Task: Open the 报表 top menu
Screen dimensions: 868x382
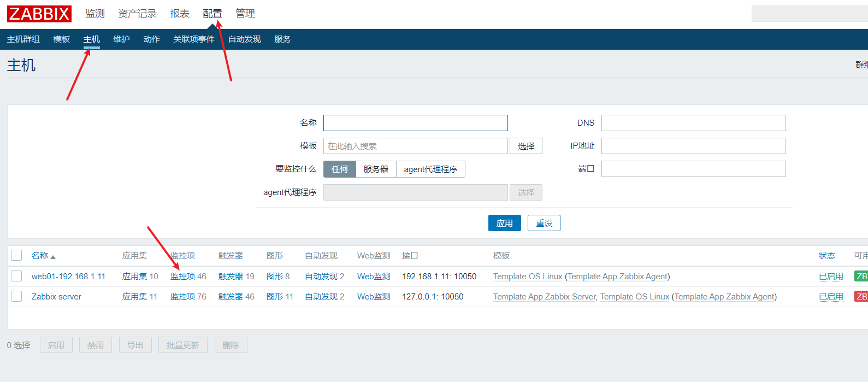Action: click(x=180, y=14)
